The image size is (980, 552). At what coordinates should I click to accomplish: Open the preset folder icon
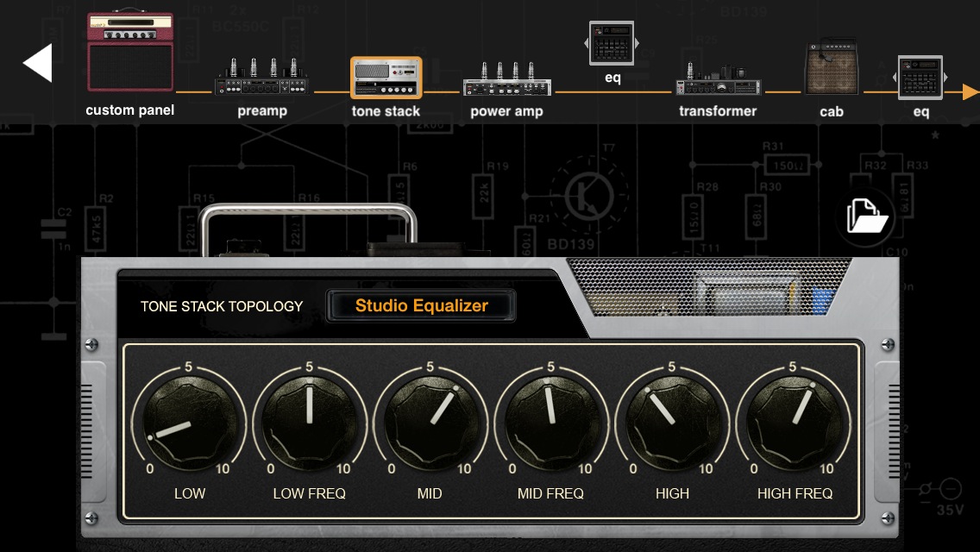(866, 216)
